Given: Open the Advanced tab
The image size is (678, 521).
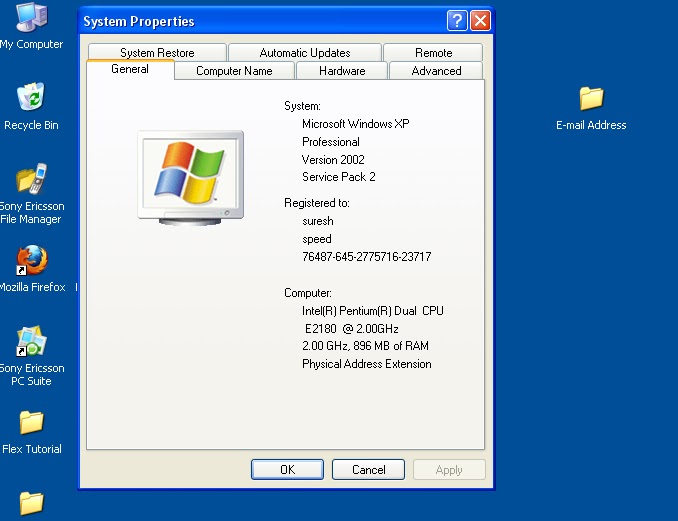Looking at the screenshot, I should point(436,71).
